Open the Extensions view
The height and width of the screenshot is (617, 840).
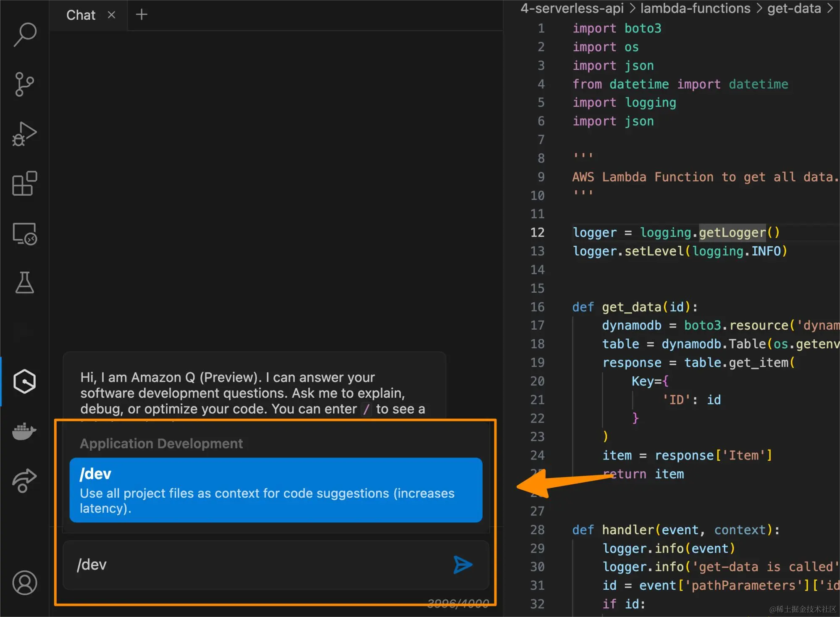(x=25, y=184)
